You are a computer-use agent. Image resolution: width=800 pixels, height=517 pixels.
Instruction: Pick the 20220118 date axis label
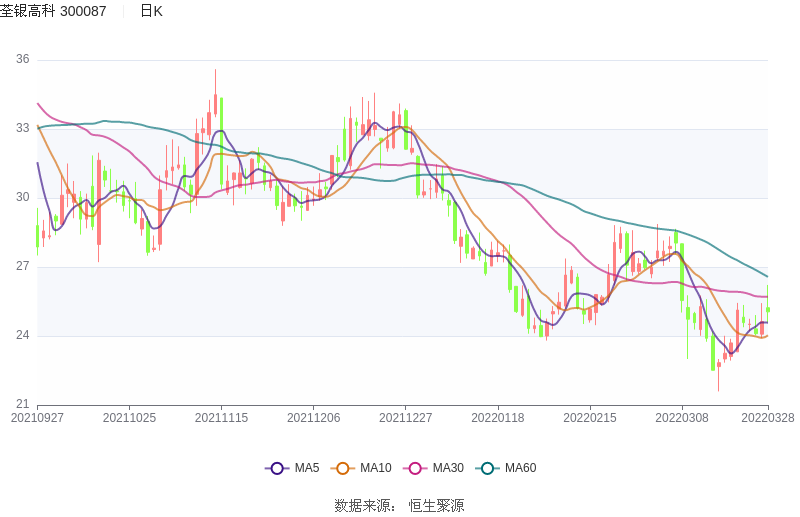pyautogui.click(x=498, y=418)
